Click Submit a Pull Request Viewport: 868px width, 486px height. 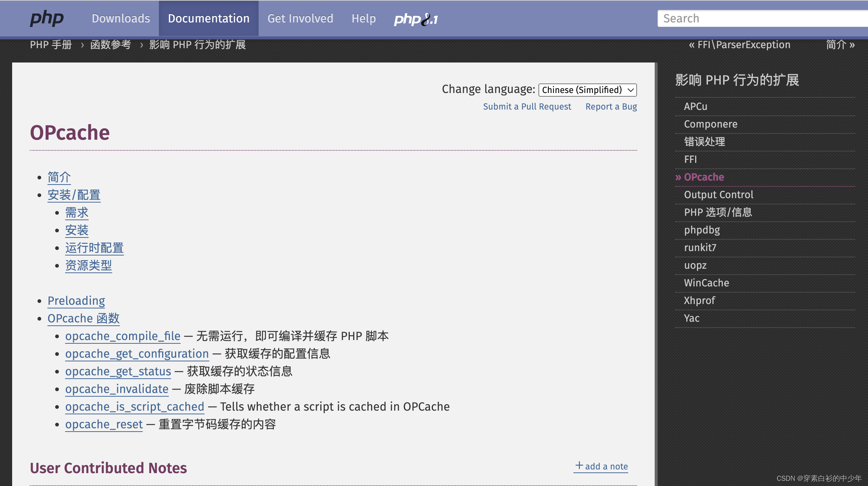[527, 107]
